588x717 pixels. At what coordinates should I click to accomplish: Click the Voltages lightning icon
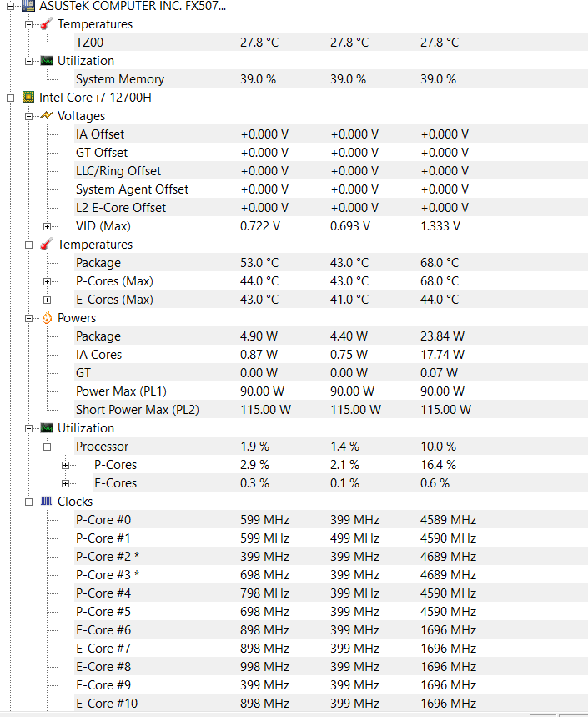[x=47, y=116]
